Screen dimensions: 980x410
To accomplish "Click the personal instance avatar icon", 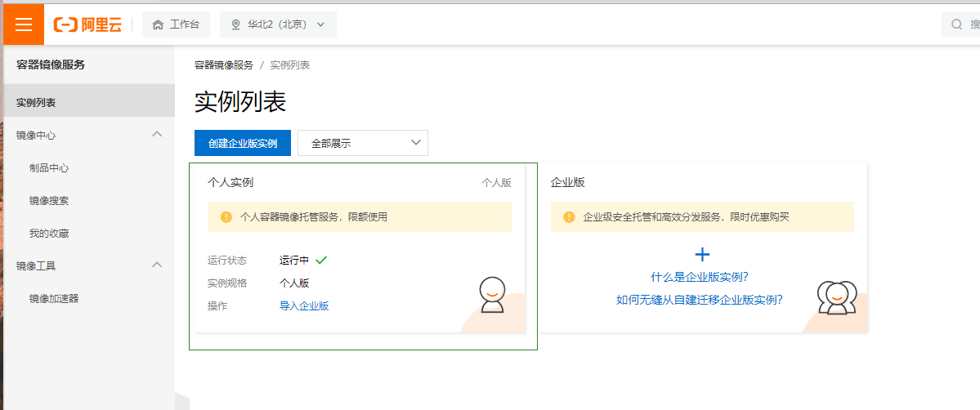I will click(491, 295).
